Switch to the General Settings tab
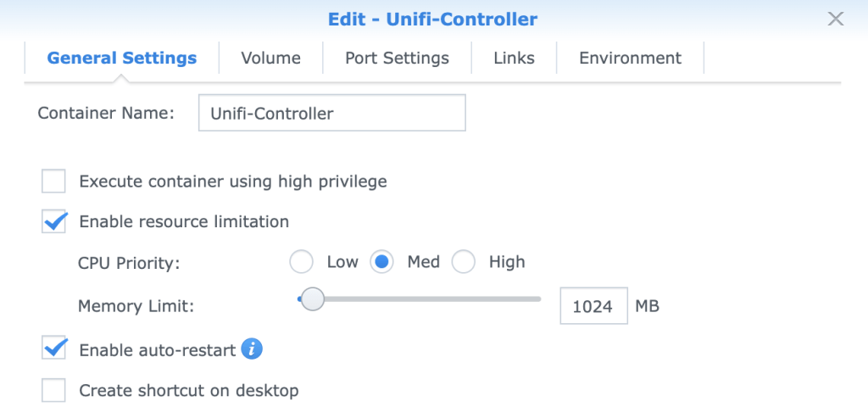The height and width of the screenshot is (413, 868). point(121,59)
